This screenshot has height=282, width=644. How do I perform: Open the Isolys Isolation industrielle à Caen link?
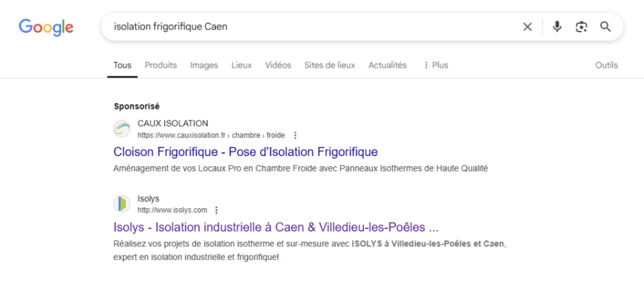(276, 227)
